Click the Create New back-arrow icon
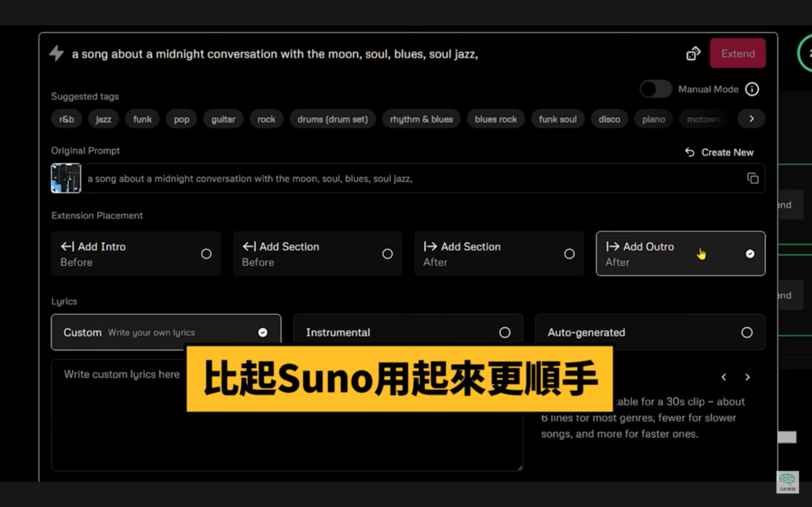Image resolution: width=812 pixels, height=507 pixels. pyautogui.click(x=689, y=152)
